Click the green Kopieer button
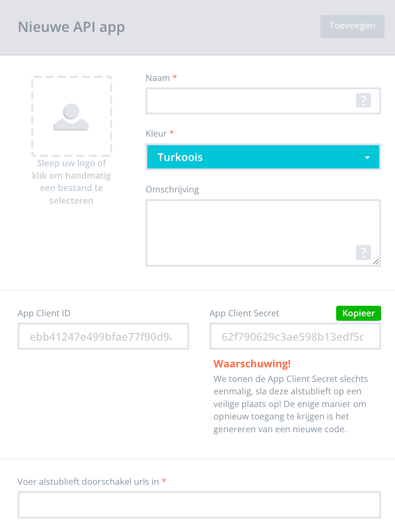 359,313
